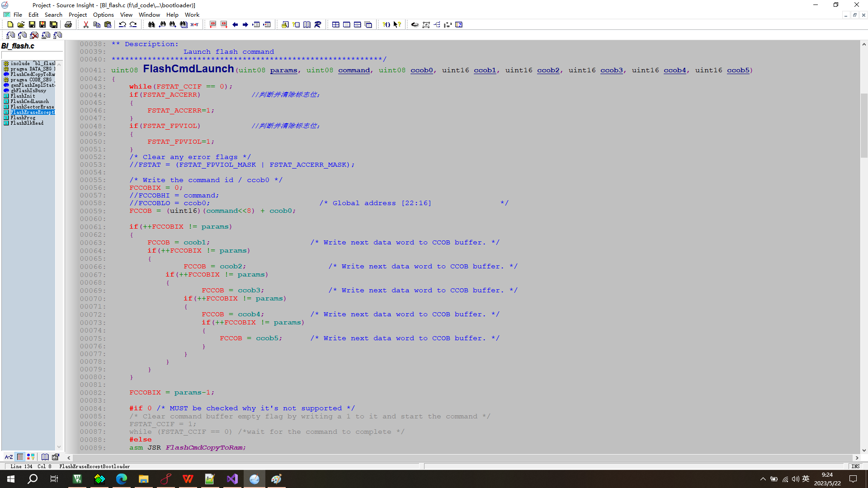Click the Go Forward blue arrow
The height and width of the screenshot is (488, 868).
pos(245,25)
